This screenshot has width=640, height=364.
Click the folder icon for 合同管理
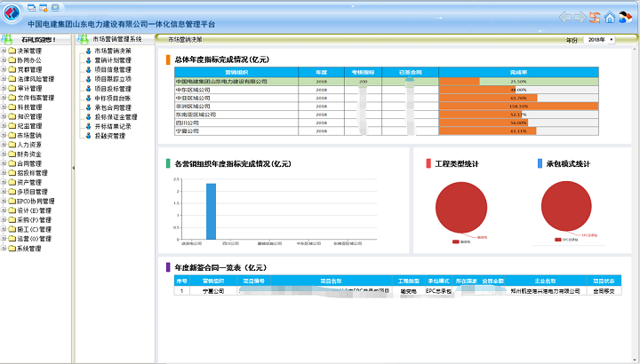[12, 163]
